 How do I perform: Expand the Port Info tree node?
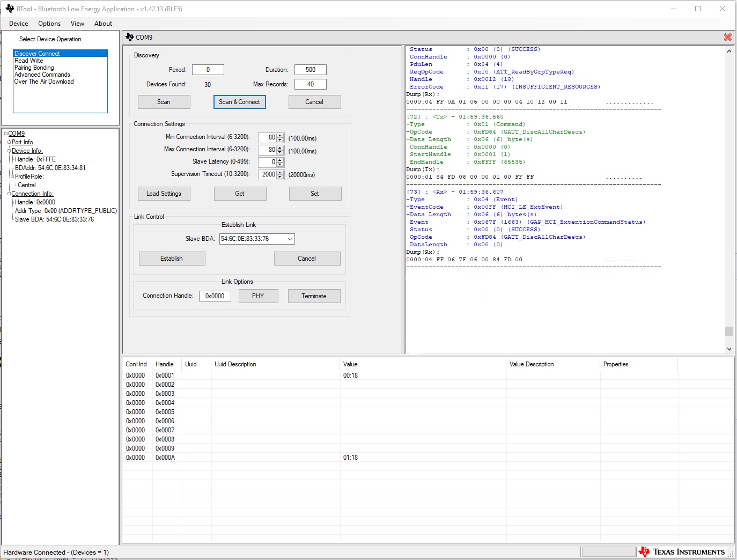[9, 142]
